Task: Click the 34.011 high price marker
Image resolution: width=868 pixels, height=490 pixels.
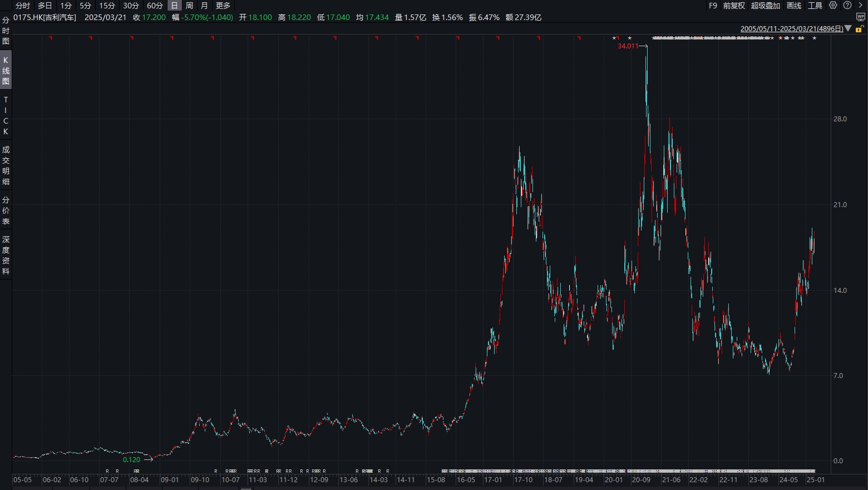Action: click(x=628, y=46)
